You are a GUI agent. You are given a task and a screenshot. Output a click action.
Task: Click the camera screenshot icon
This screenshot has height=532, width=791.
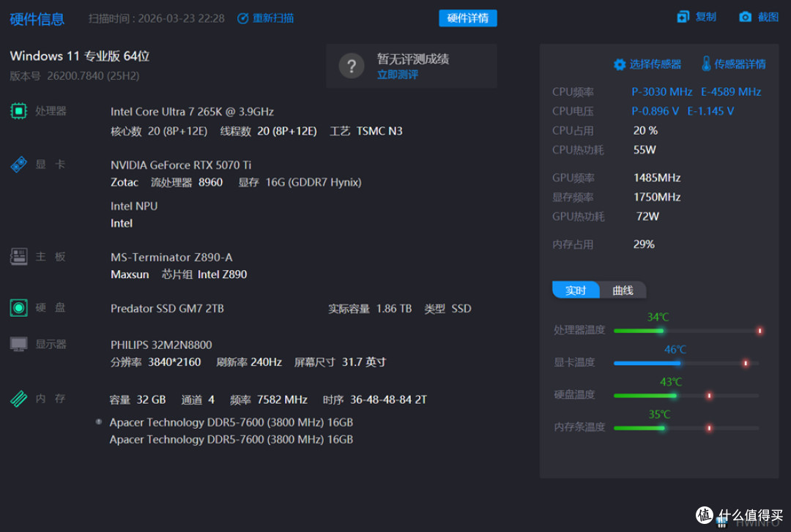click(x=745, y=17)
